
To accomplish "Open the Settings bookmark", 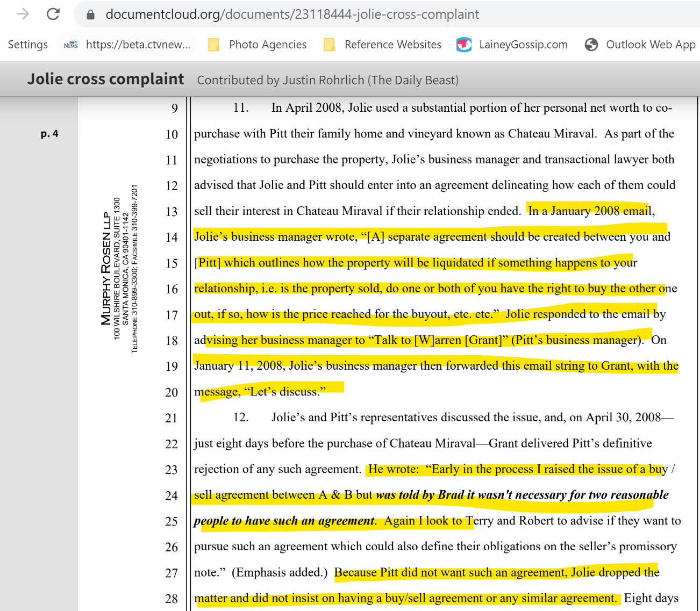I will [28, 45].
